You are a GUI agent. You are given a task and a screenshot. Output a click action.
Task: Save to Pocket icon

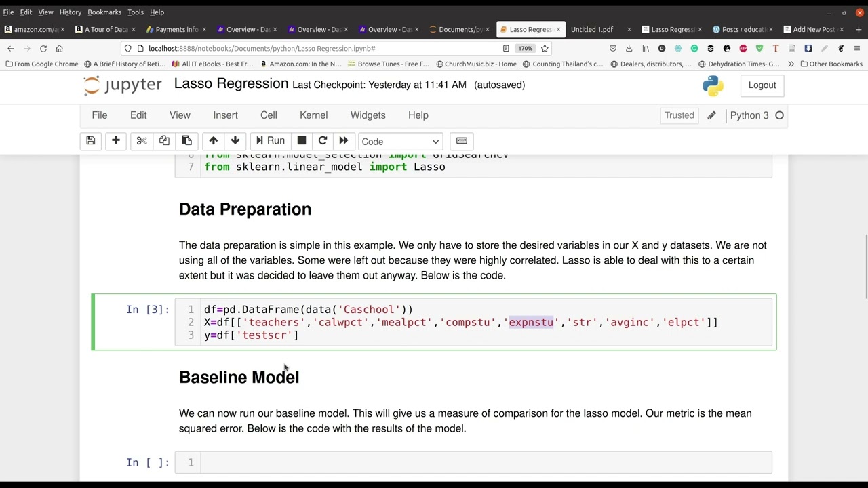[x=613, y=49]
